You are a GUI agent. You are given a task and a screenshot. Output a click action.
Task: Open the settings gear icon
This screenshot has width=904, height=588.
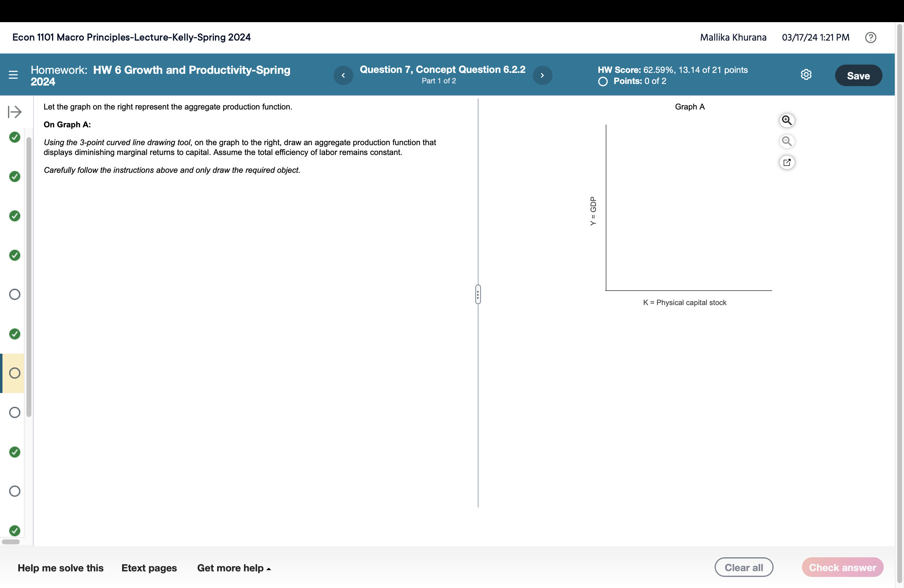point(806,74)
